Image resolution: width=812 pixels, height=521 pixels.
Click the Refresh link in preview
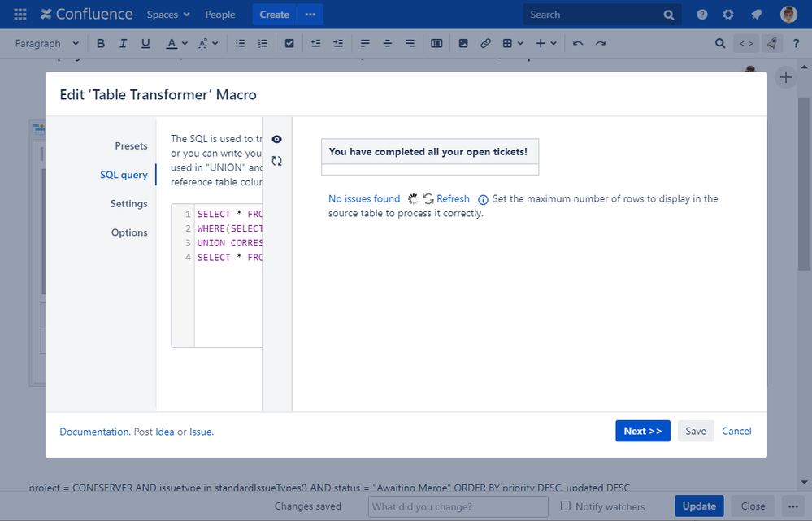coord(453,199)
